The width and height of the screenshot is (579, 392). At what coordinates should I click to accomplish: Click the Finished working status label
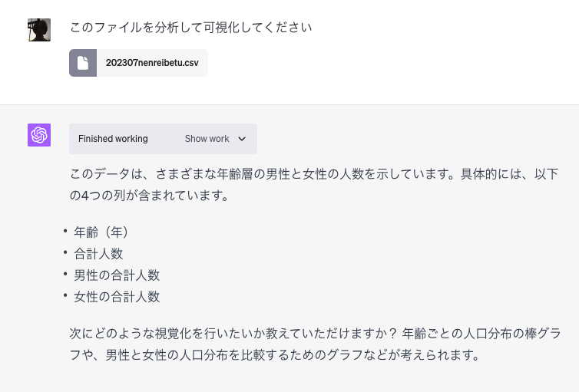pyautogui.click(x=113, y=139)
